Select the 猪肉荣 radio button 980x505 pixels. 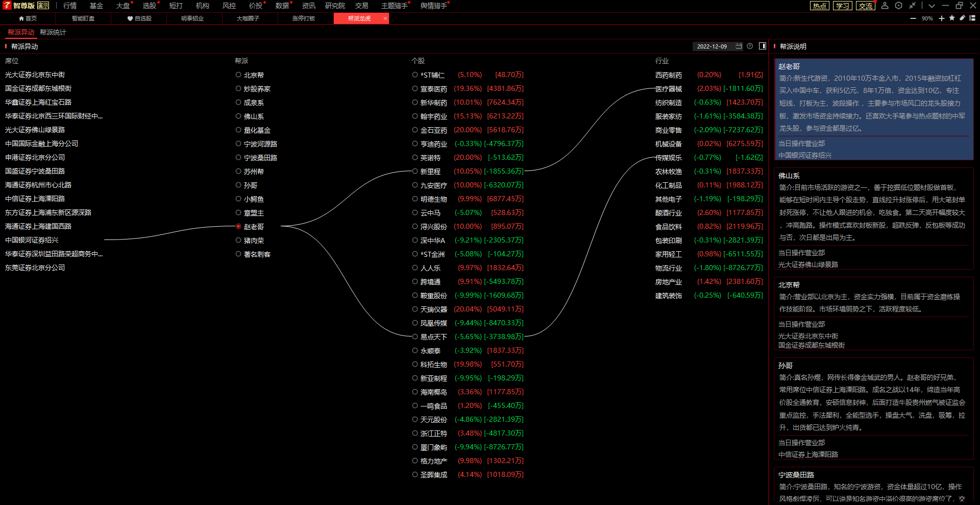[x=238, y=241]
